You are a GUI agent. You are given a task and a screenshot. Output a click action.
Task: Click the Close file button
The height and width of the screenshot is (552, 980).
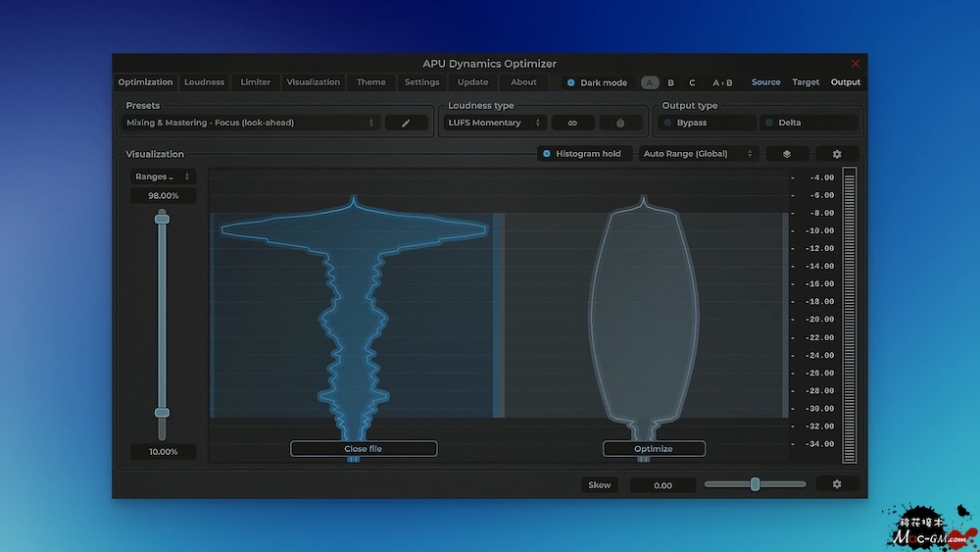[364, 449]
